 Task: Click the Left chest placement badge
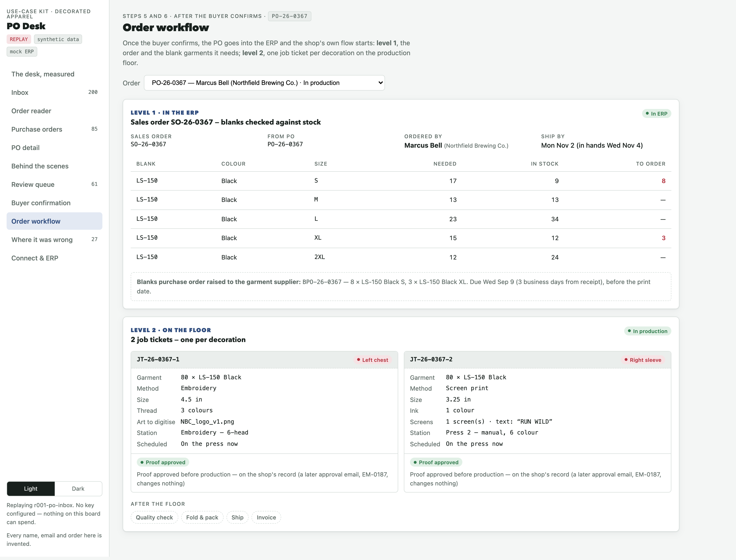click(x=372, y=360)
